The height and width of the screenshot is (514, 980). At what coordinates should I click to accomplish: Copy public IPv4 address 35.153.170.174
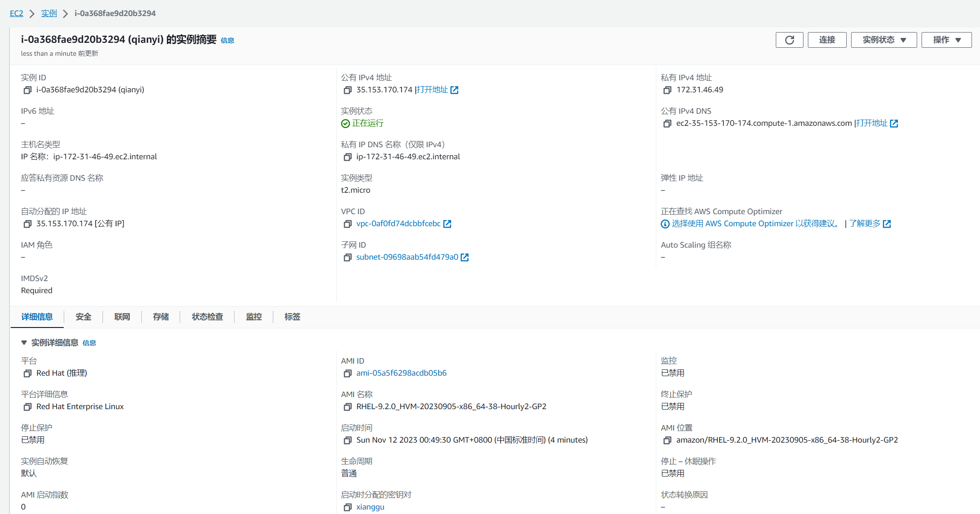coord(348,90)
